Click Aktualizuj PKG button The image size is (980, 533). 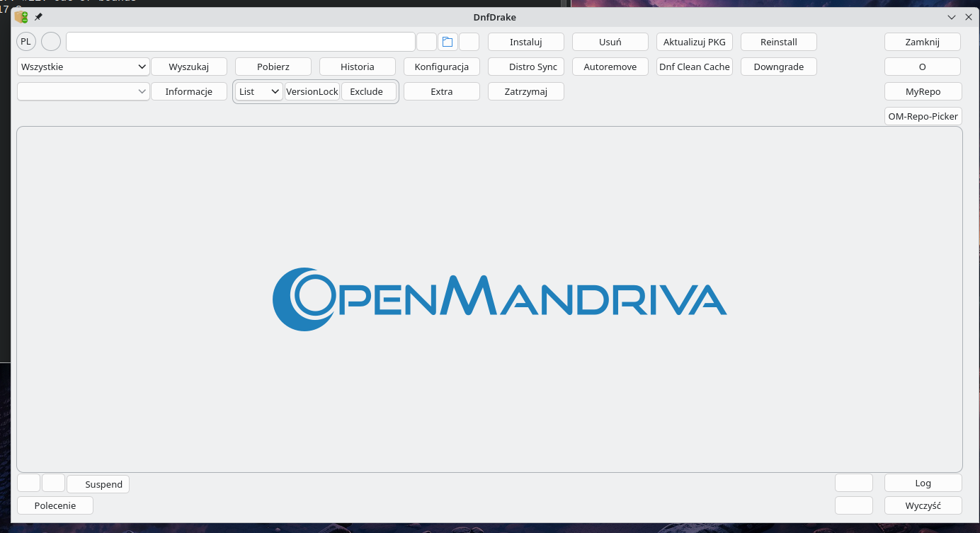(695, 42)
